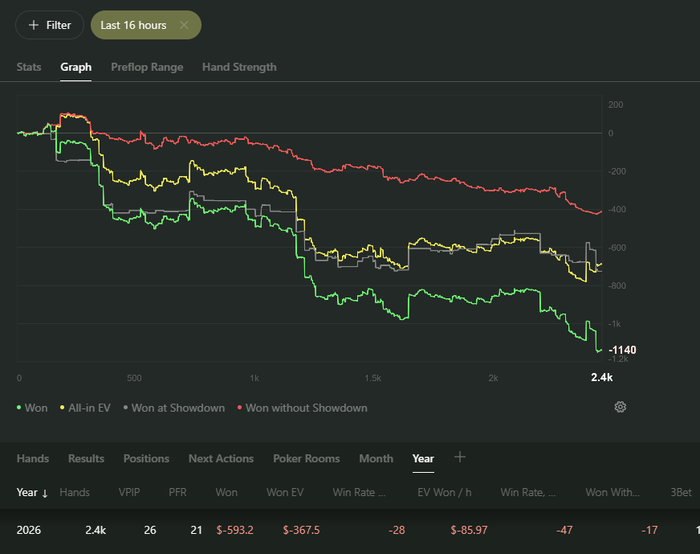Sort by the VPIP column header

(129, 492)
